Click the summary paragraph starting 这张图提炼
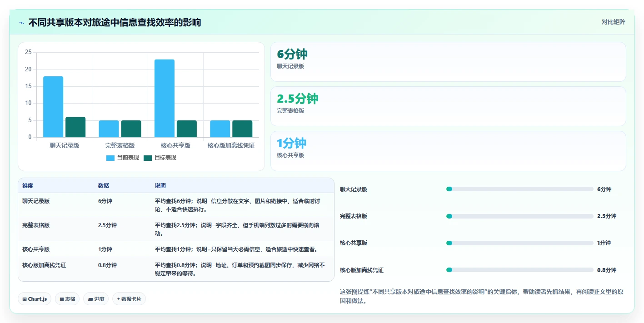Screen dimensions: 644x323 [482, 296]
